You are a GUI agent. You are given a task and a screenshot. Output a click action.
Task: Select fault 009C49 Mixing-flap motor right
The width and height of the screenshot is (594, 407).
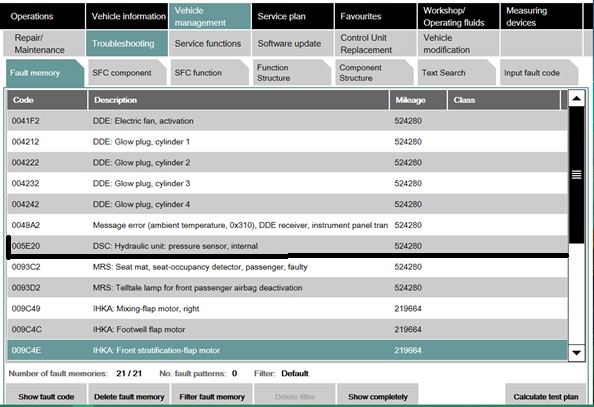coord(287,308)
